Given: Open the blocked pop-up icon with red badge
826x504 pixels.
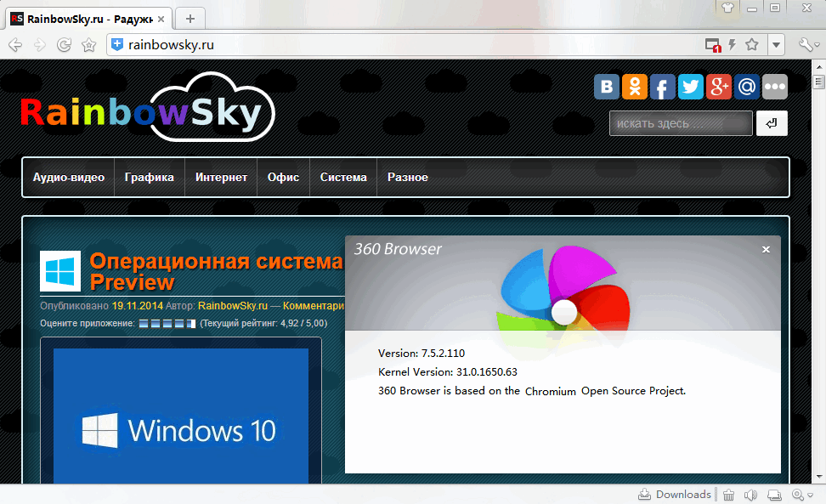Looking at the screenshot, I should coord(713,45).
